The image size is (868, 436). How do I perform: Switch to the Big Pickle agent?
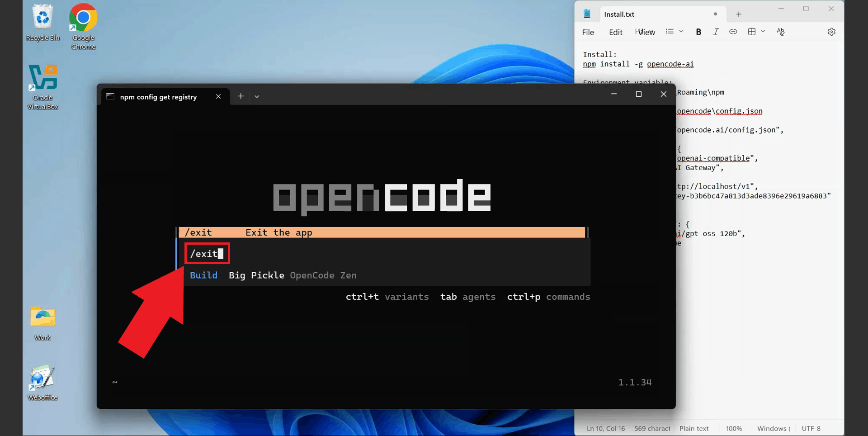(256, 275)
